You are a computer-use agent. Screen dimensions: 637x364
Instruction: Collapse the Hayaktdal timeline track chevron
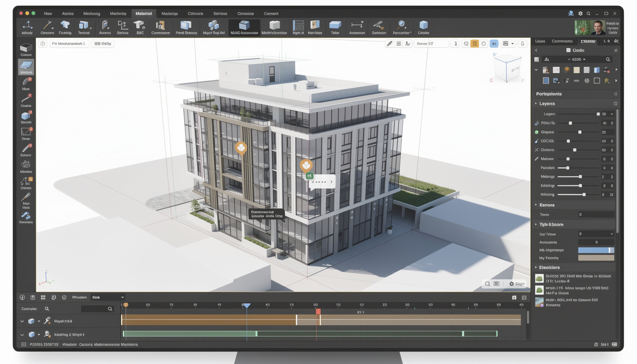click(22, 321)
